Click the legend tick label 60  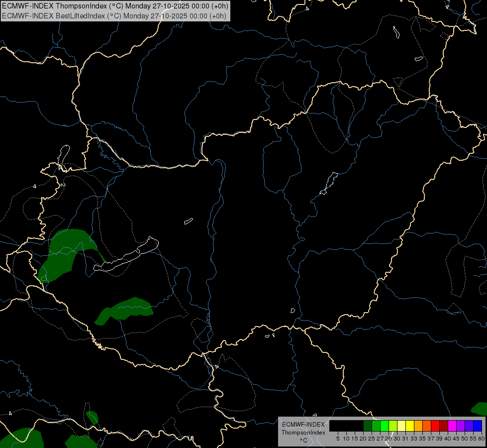482,439
